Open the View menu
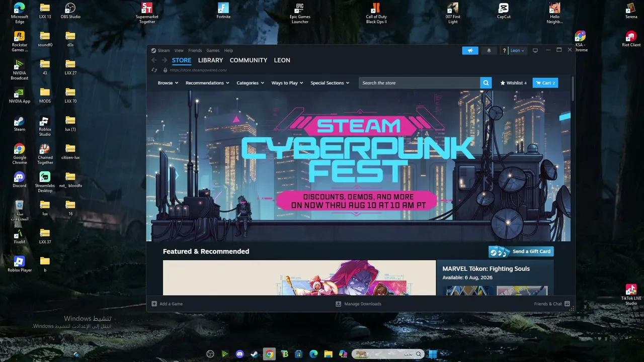 point(179,50)
